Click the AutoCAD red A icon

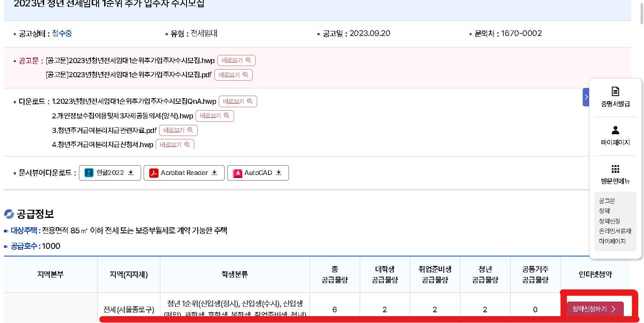[x=237, y=173]
